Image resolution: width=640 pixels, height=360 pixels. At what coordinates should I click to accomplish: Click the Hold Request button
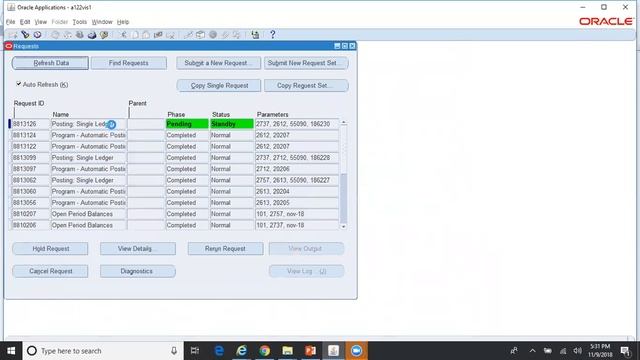tap(50, 249)
